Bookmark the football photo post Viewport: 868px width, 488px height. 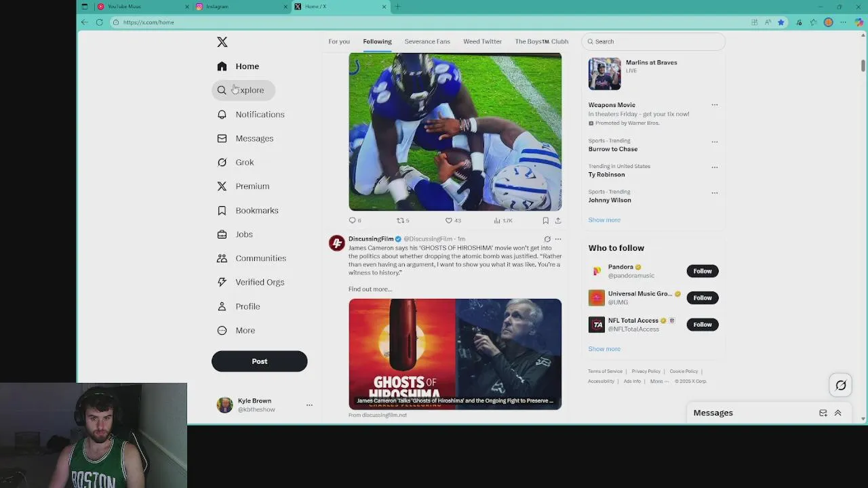point(545,220)
